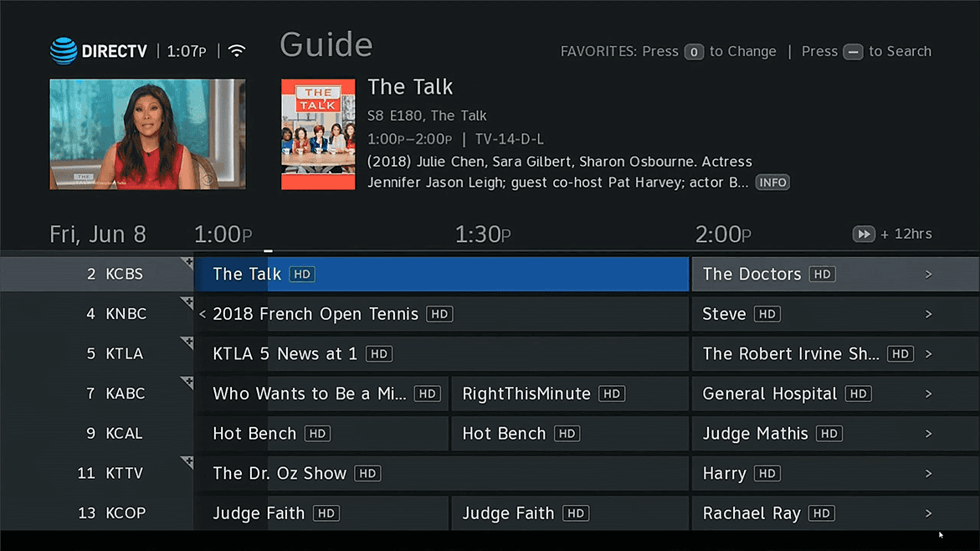Click the 0 key icon for Favorites
Image resolution: width=980 pixels, height=551 pixels.
pyautogui.click(x=694, y=52)
